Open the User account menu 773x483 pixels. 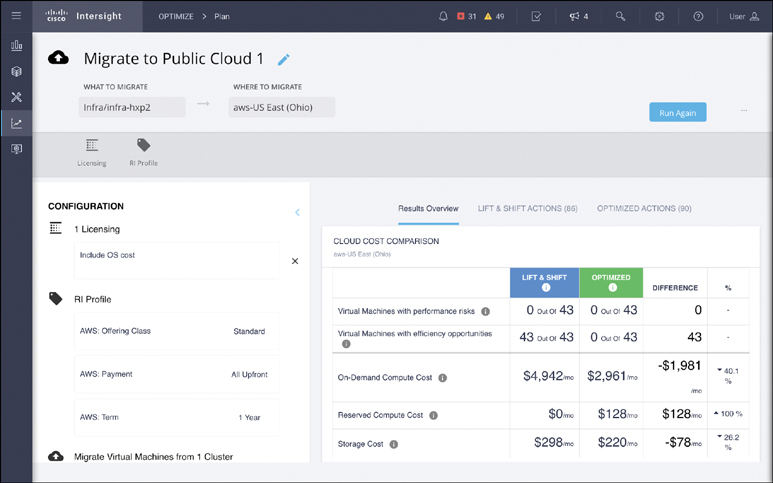[743, 16]
